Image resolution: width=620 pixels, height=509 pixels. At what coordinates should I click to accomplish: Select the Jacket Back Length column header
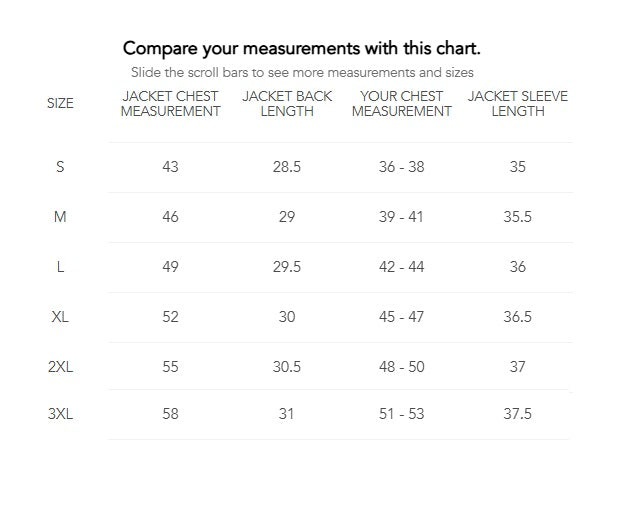click(x=287, y=104)
